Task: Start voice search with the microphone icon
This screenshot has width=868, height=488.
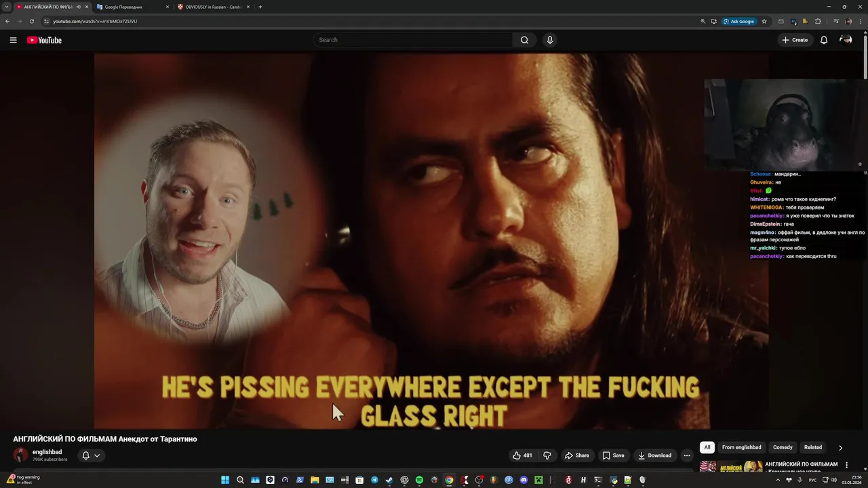Action: (x=550, y=40)
